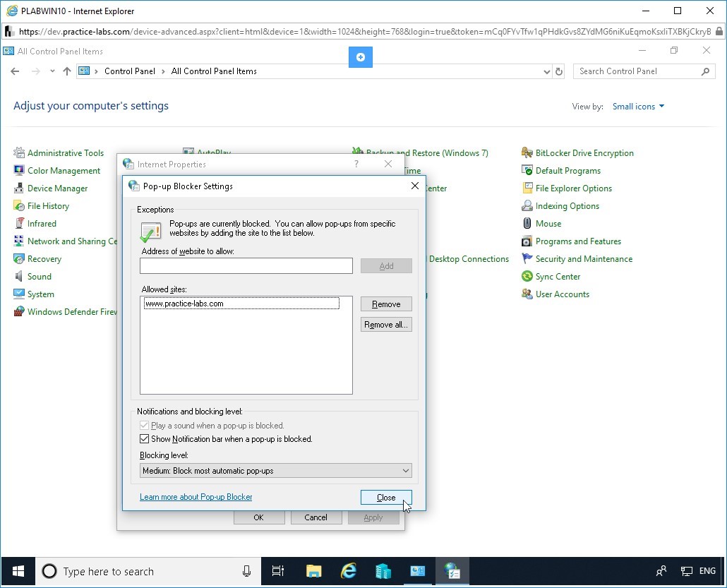
Task: Expand the address bar history dropdown
Action: tap(546, 71)
